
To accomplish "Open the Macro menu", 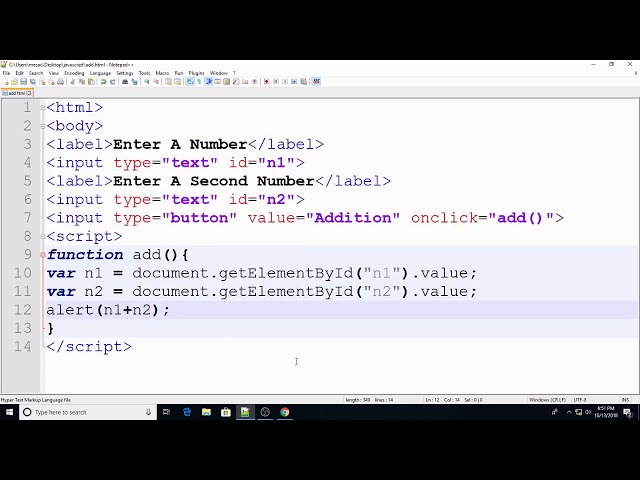I will click(162, 73).
